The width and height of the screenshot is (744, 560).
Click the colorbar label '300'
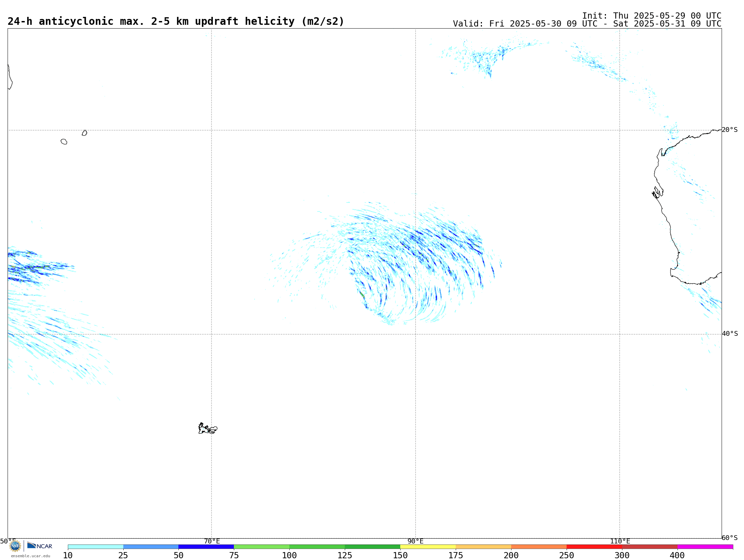point(622,556)
